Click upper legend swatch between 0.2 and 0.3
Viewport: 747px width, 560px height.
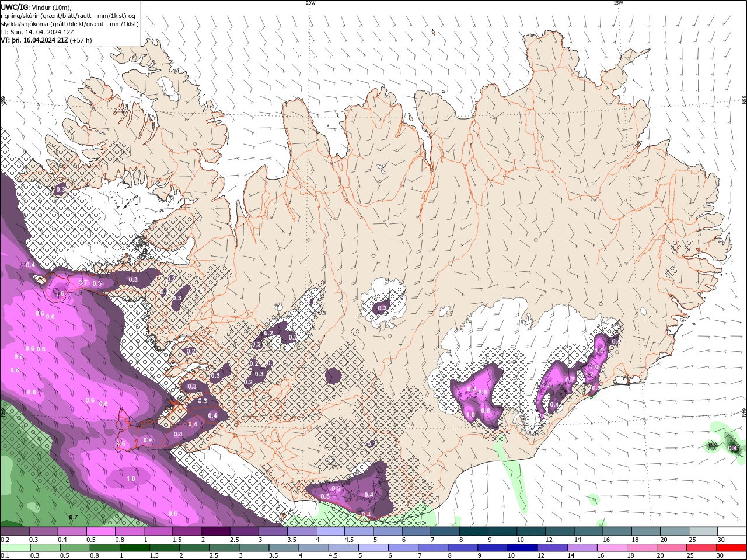[x=15, y=531]
